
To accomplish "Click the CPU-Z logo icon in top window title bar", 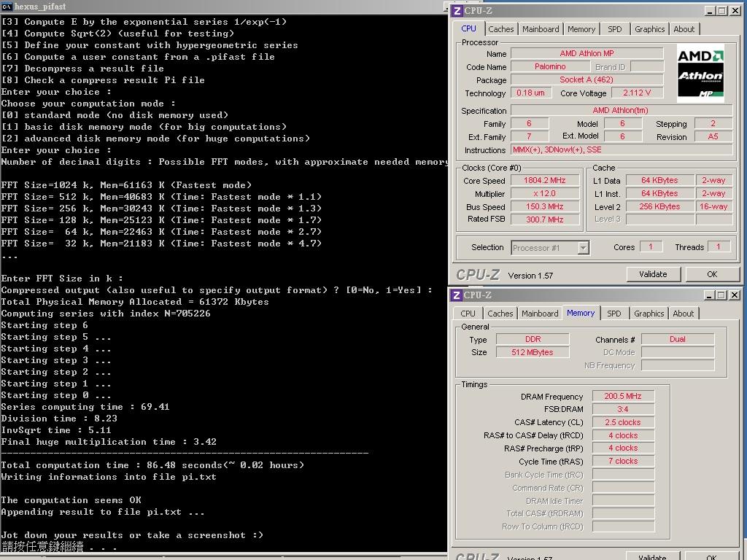I will point(457,10).
